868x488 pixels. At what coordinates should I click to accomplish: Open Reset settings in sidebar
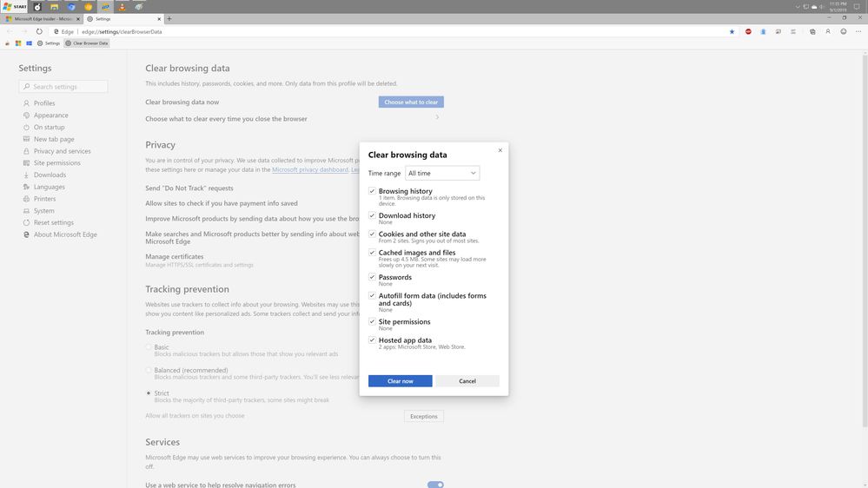(54, 222)
